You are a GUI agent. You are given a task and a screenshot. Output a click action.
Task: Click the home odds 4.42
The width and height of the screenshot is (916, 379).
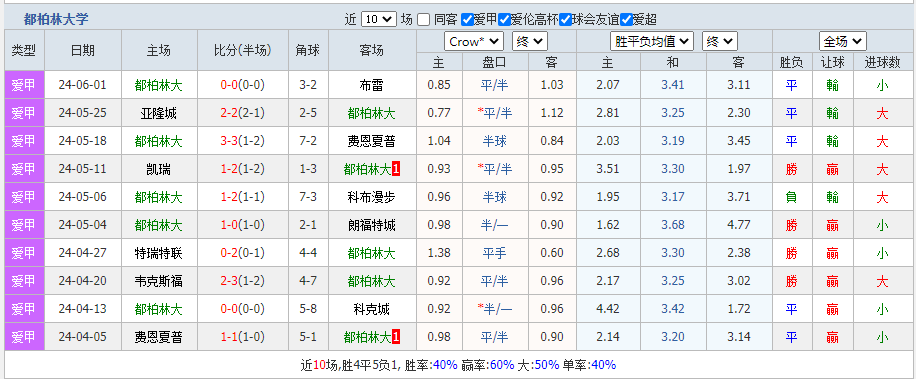pos(608,309)
